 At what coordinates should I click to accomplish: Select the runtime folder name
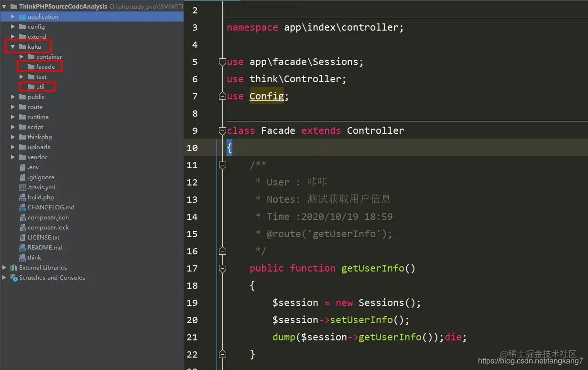pos(38,117)
